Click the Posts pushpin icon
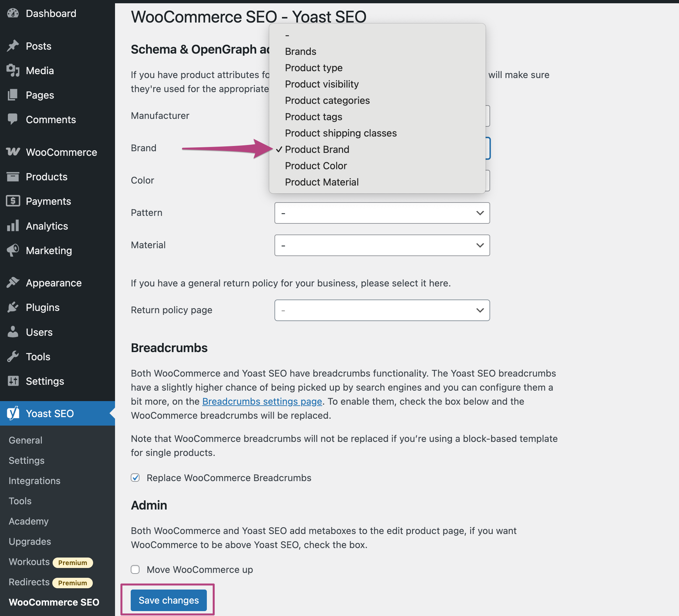 (x=13, y=46)
